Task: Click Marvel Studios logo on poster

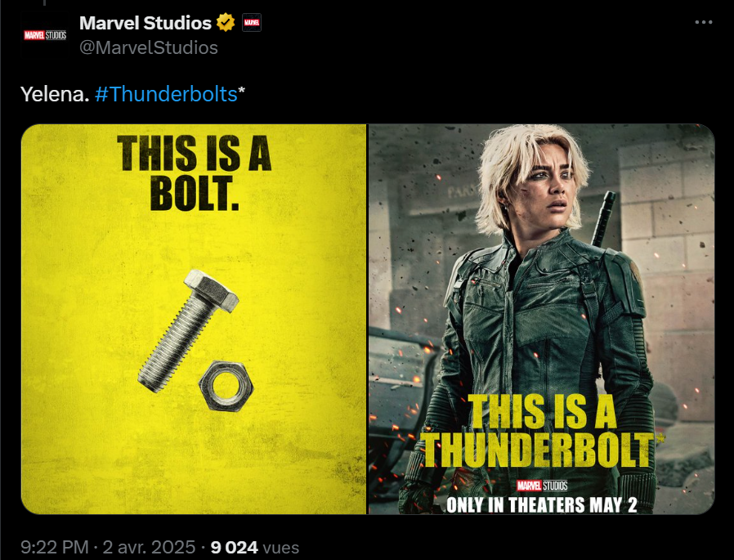Action: point(542,485)
